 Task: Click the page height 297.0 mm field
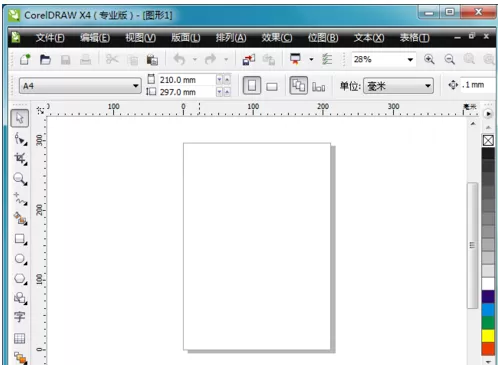point(187,92)
